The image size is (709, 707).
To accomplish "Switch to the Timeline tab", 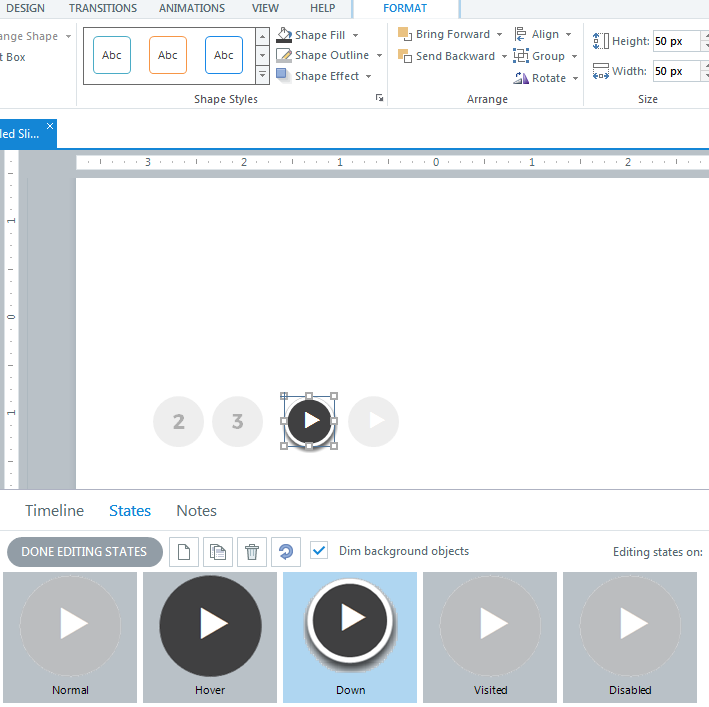I will pyautogui.click(x=55, y=511).
